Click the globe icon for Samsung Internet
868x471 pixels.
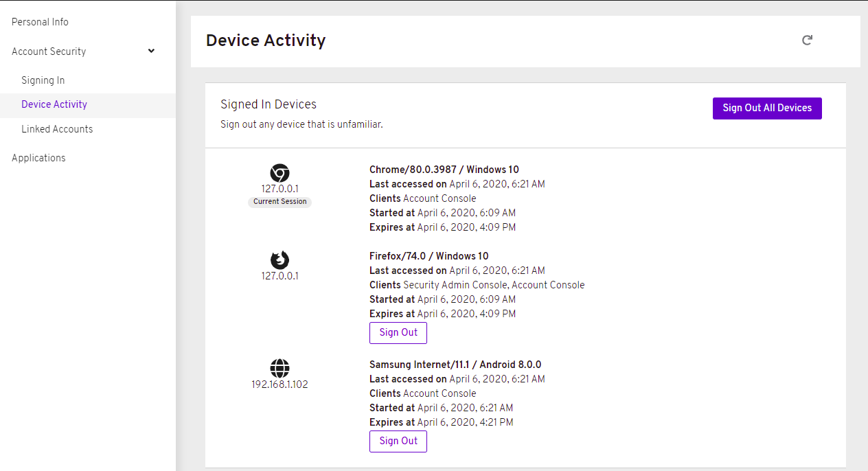279,369
